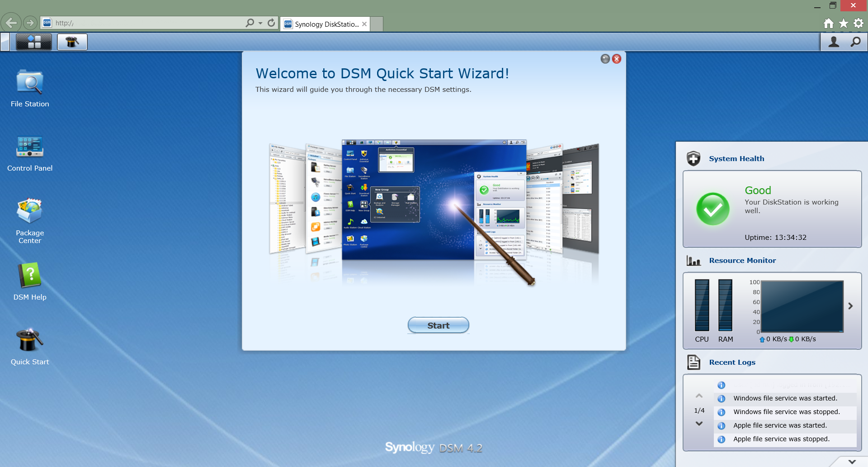Select 'Apple file service was stopped.' log

pyautogui.click(x=785, y=439)
